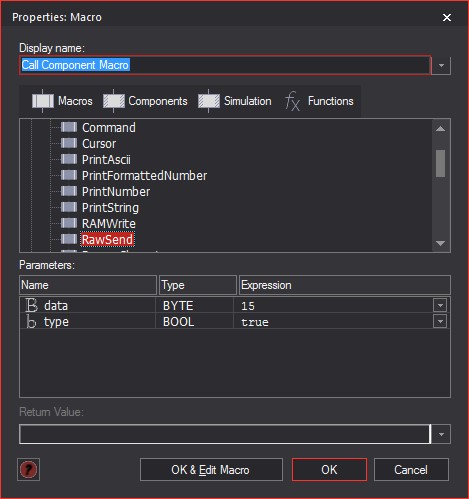Click the data expression value 15
469x499 pixels.
[248, 306]
